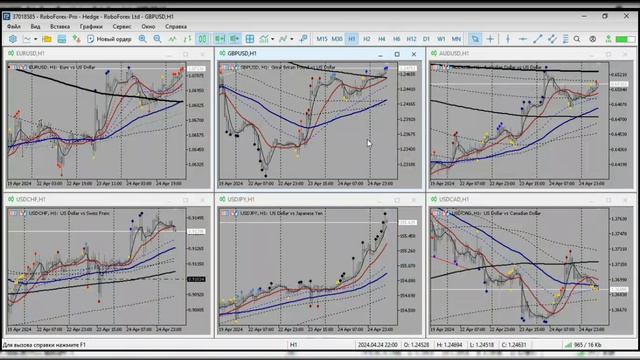Screen dimensions: 640x360
Task: Activate the USDCHF,H1 chart window title
Action: coord(31,200)
